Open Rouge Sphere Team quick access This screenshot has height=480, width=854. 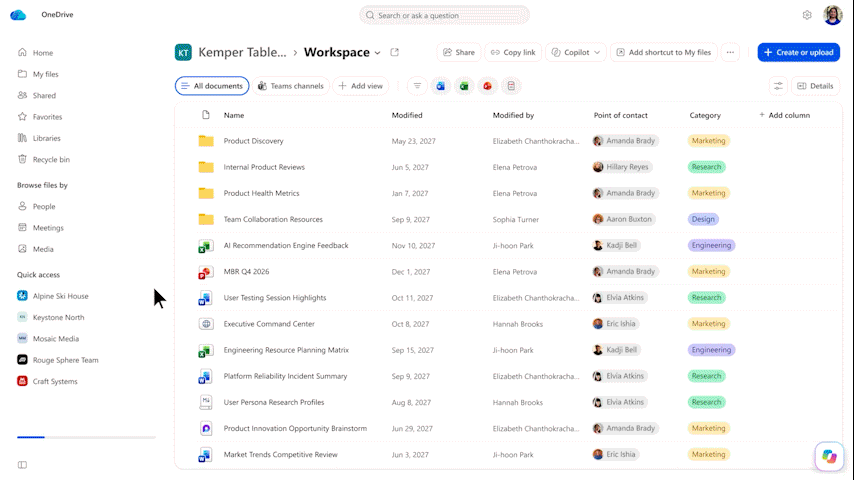point(65,360)
